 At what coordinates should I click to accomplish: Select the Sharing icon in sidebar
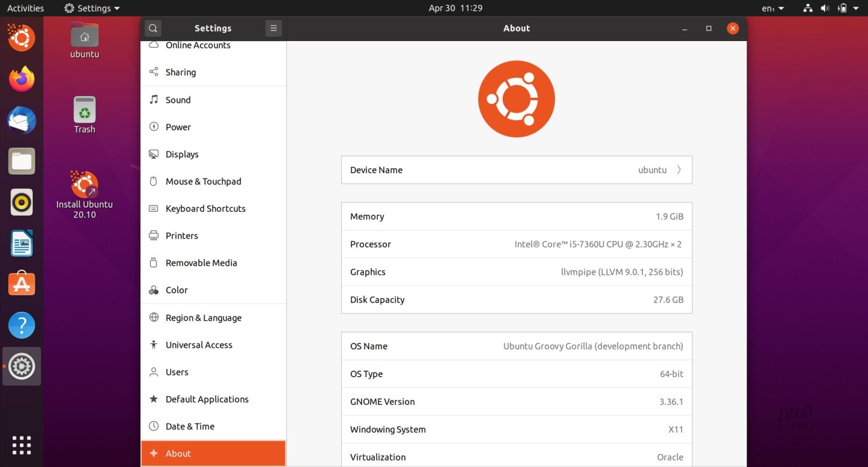(154, 72)
